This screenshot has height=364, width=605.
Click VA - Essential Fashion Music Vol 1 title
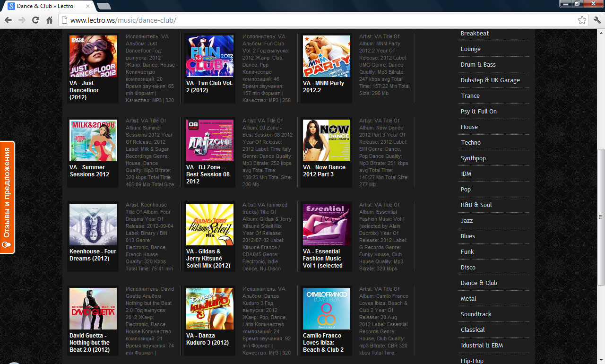click(323, 259)
